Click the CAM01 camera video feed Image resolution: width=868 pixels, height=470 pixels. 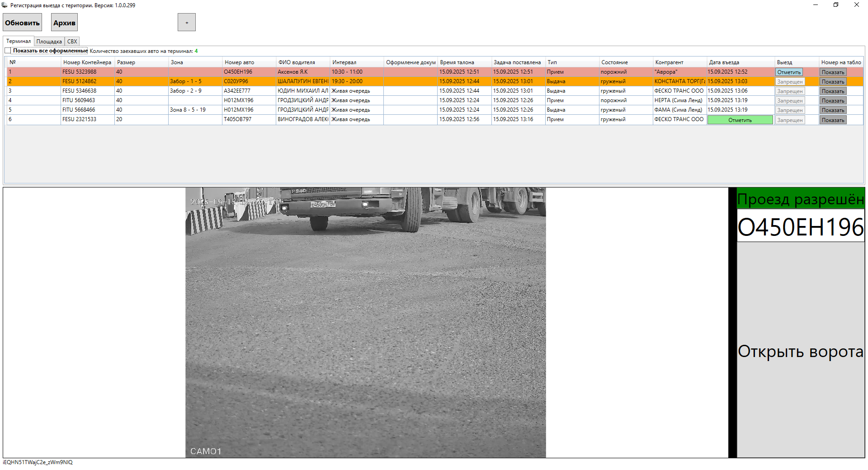point(365,323)
